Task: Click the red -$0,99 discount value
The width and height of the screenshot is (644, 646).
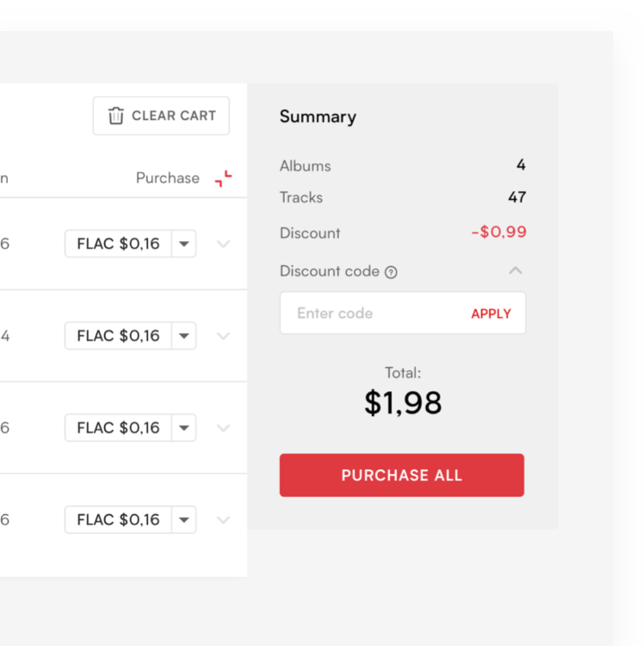Action: [x=498, y=233]
